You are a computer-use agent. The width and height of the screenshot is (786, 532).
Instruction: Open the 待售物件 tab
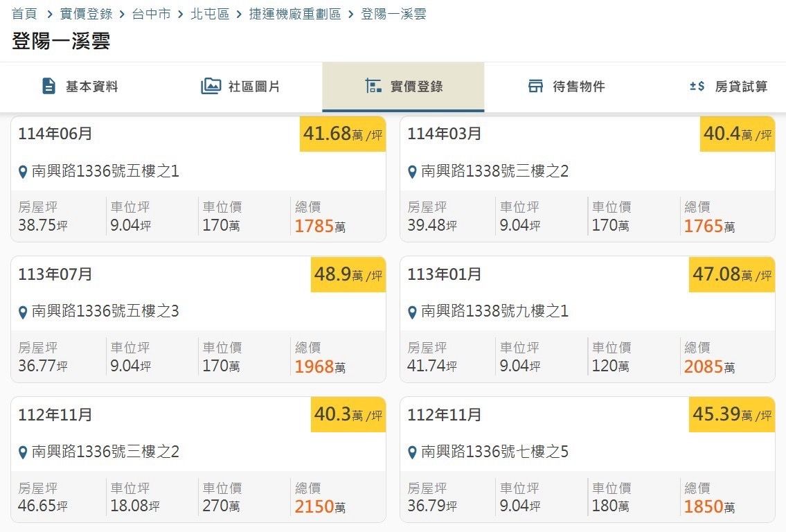coord(566,87)
